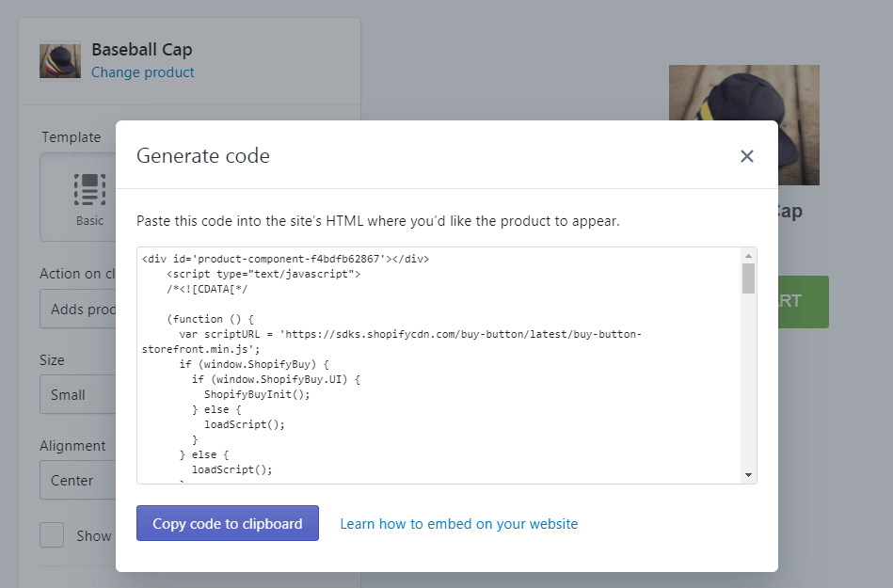The height and width of the screenshot is (588, 893).
Task: Click the 'Generate code' dialog title
Action: (202, 155)
